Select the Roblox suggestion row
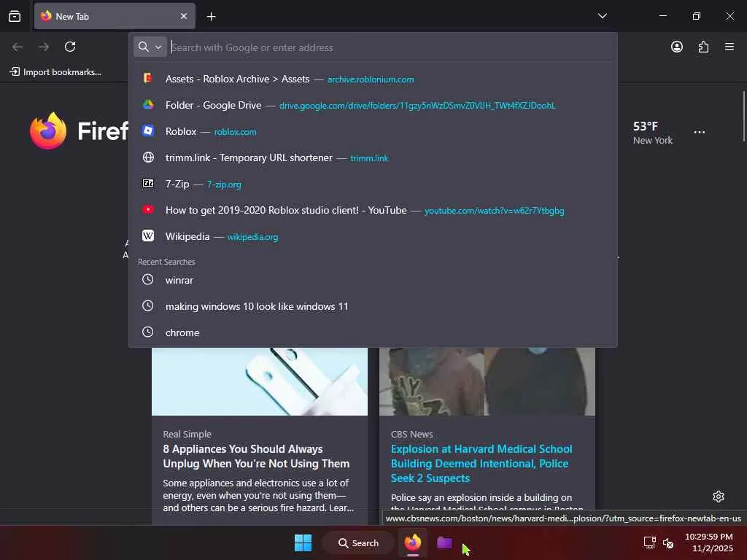 coord(373,131)
